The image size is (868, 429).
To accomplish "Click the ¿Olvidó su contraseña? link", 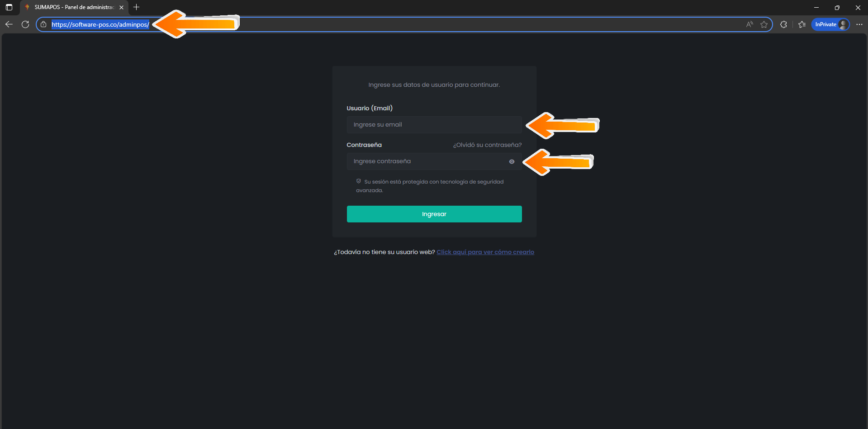I will tap(487, 145).
